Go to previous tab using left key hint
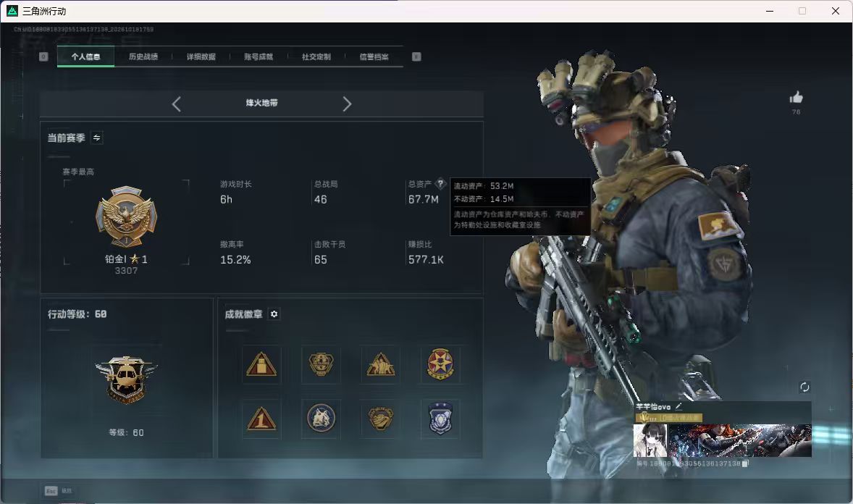This screenshot has height=504, width=853. 43,56
